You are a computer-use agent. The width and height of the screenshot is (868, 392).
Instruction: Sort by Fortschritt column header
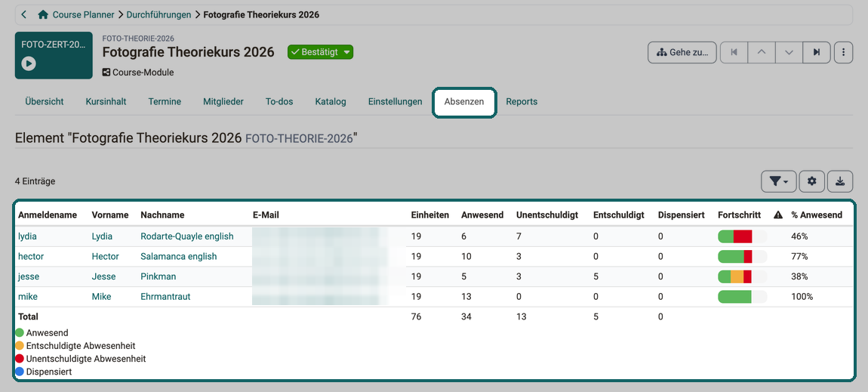[739, 215]
